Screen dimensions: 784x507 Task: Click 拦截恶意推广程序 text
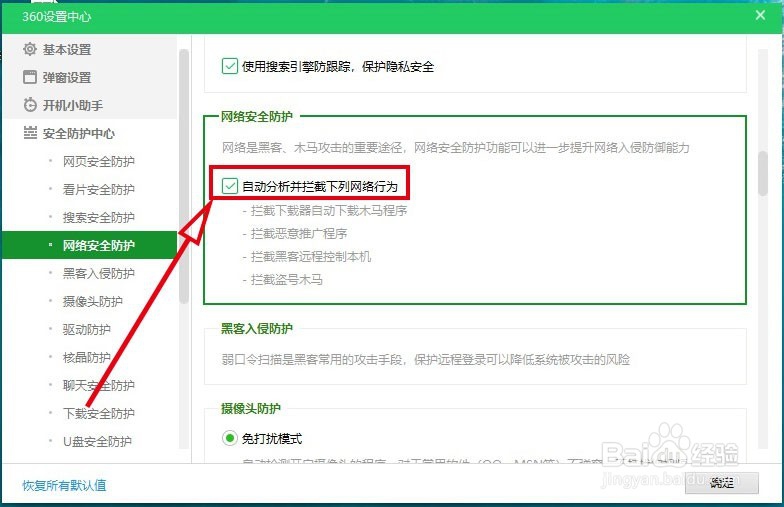pos(298,234)
